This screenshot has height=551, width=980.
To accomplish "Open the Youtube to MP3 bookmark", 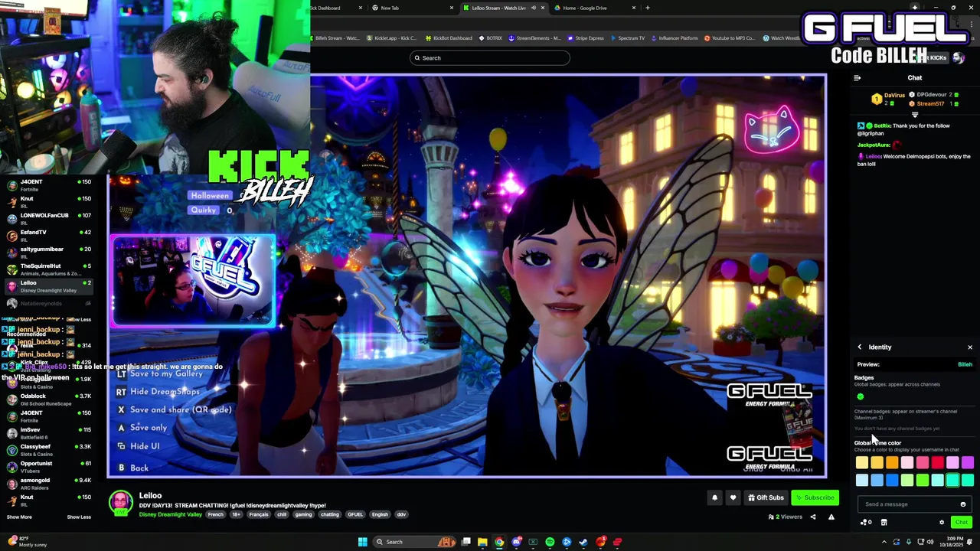I will (730, 38).
